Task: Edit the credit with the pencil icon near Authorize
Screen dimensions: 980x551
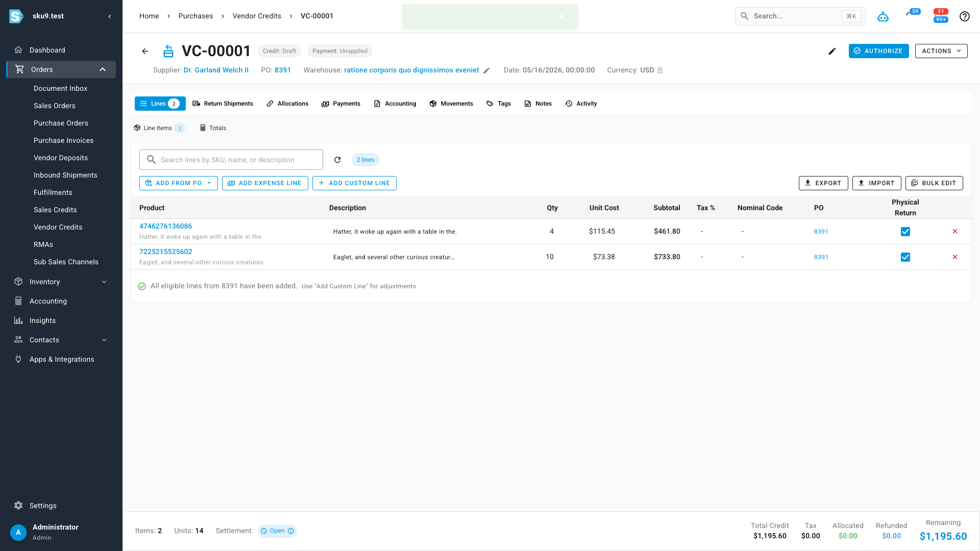Action: (832, 51)
